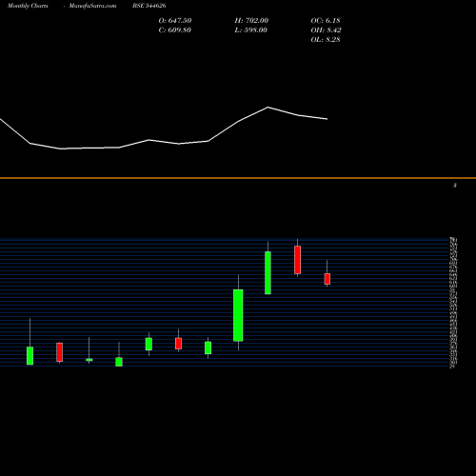Click the 'OH: 8.42' value
This screenshot has width=476, height=476.
click(326, 30)
